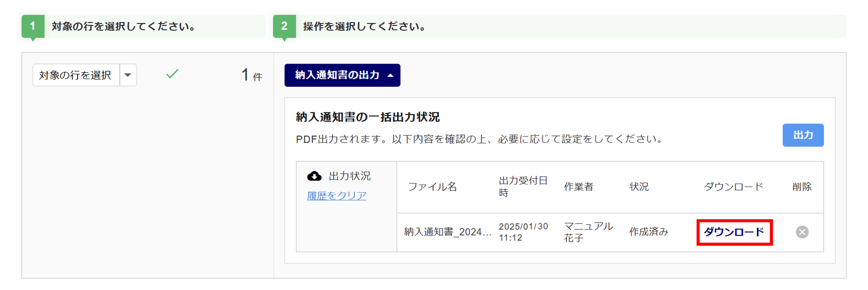Click the green checkmark icon
Viewport: 868px width, 290px height.
[x=172, y=74]
